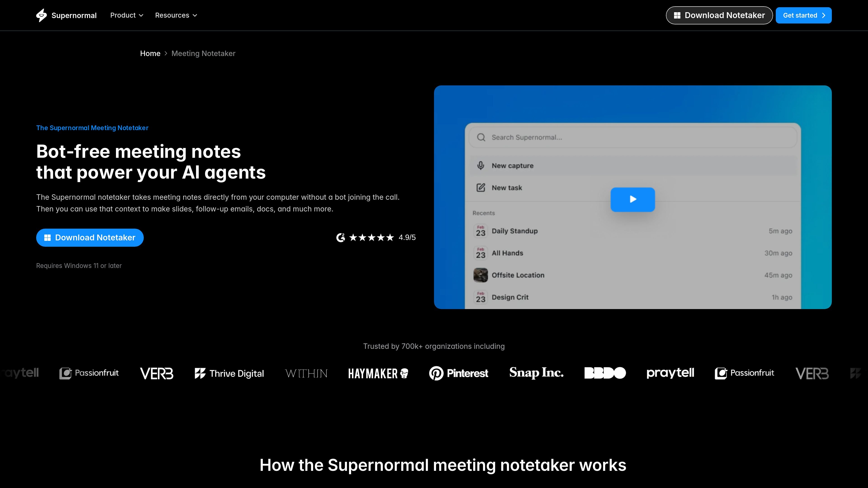Click the WITHIN logo
This screenshot has height=488, width=868.
pos(306,373)
